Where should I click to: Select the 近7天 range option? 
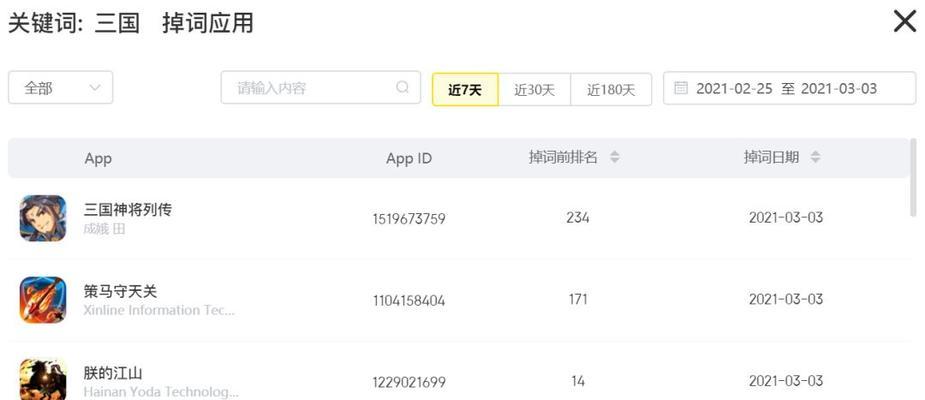[465, 90]
